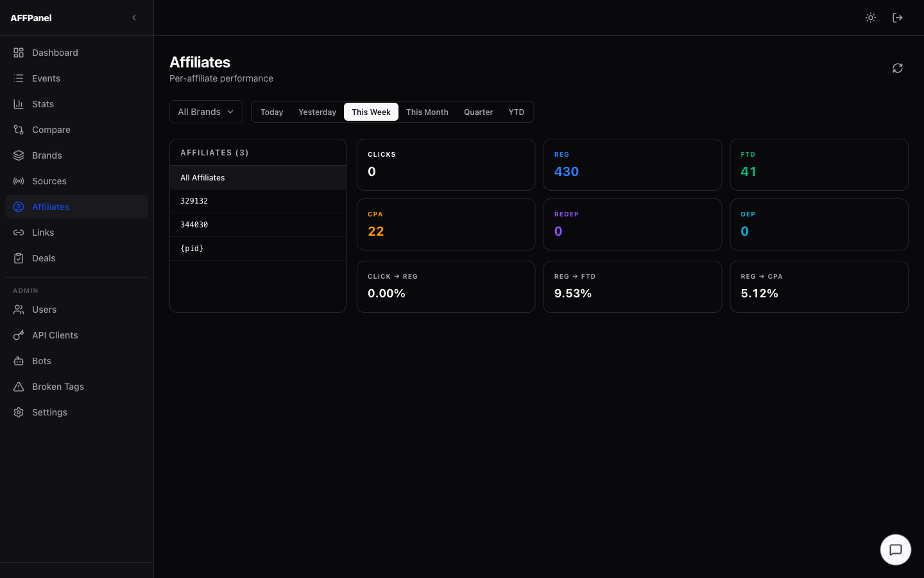Select the YTD period filter
The image size is (924, 578).
516,111
